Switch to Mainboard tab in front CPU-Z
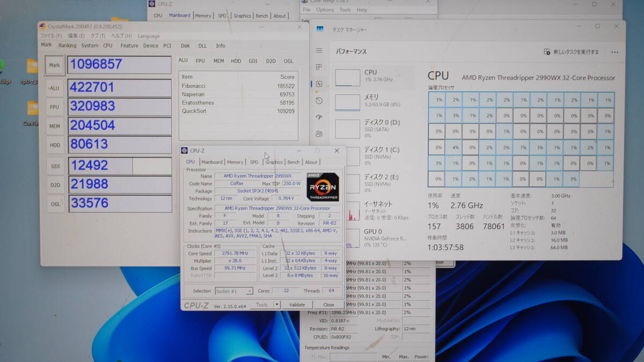This screenshot has width=644, height=362. 212,162
